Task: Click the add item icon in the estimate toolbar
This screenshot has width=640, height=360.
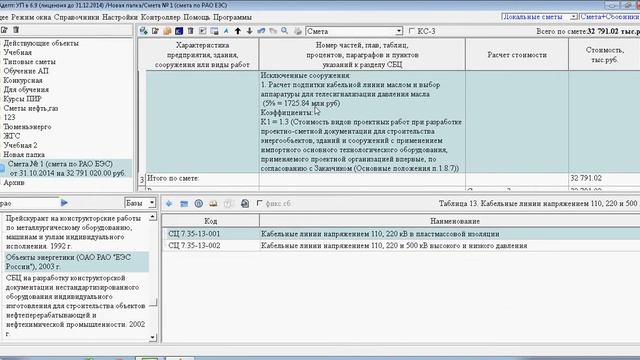Action: pyautogui.click(x=143, y=31)
